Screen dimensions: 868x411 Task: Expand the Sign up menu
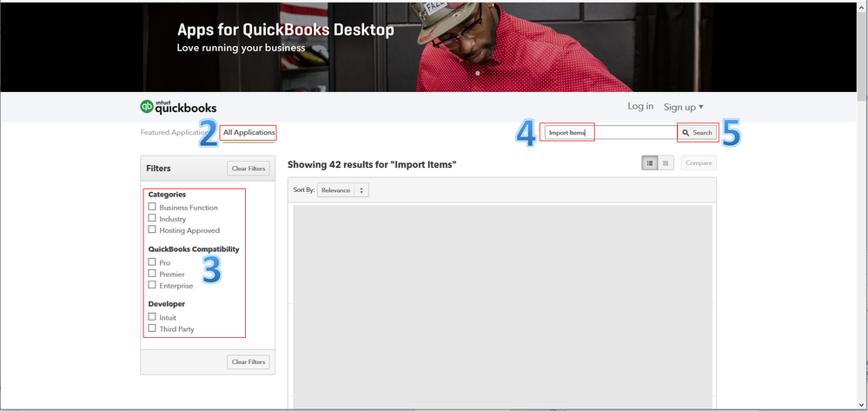(684, 107)
